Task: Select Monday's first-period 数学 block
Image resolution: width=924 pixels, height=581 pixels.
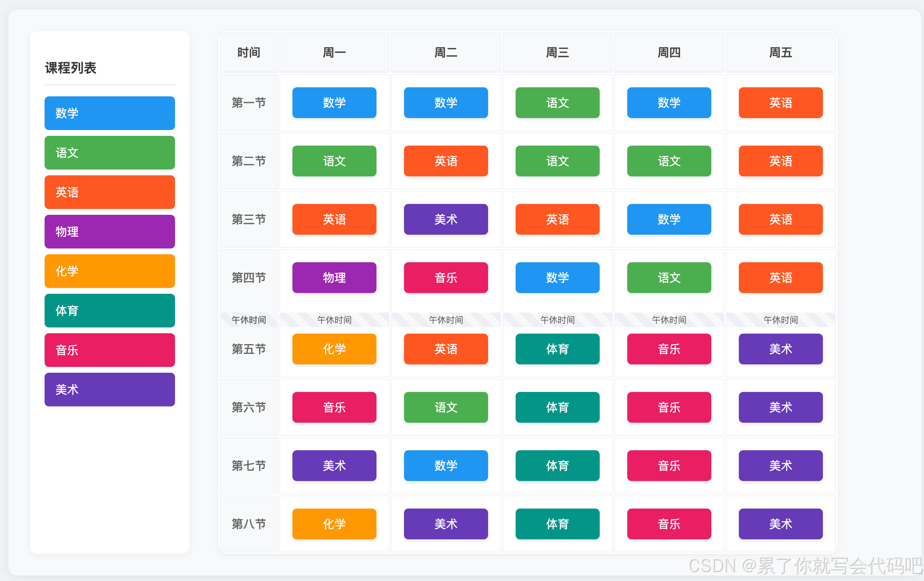Action: click(334, 103)
